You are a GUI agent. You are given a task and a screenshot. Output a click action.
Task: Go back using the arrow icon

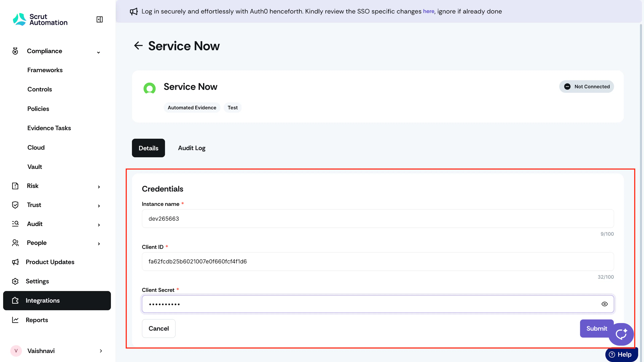pos(138,46)
